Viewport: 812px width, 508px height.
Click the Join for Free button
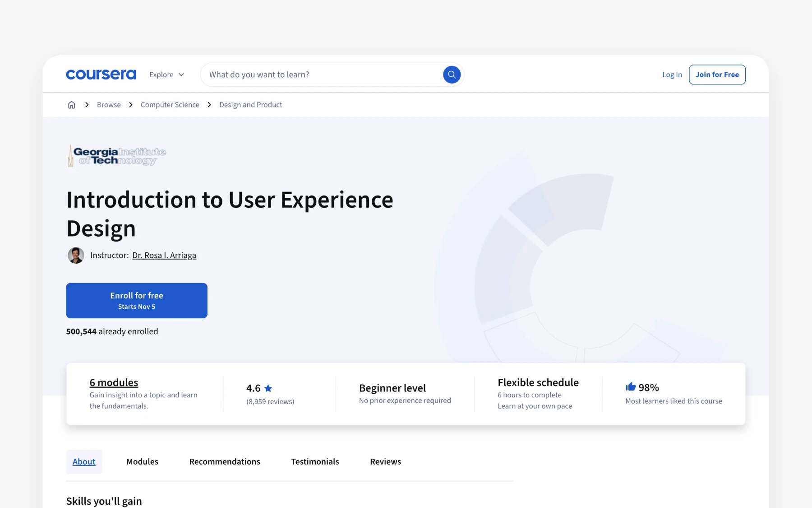[x=717, y=75]
